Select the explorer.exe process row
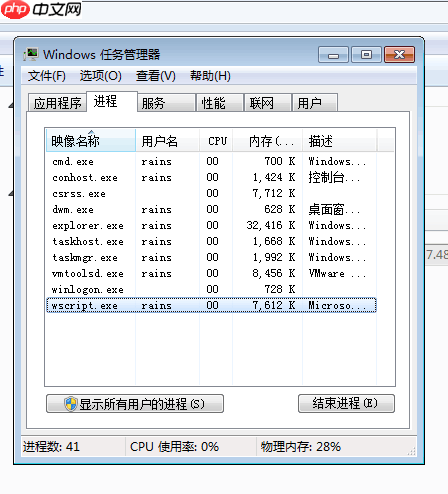The height and width of the screenshot is (494, 448). tap(211, 225)
